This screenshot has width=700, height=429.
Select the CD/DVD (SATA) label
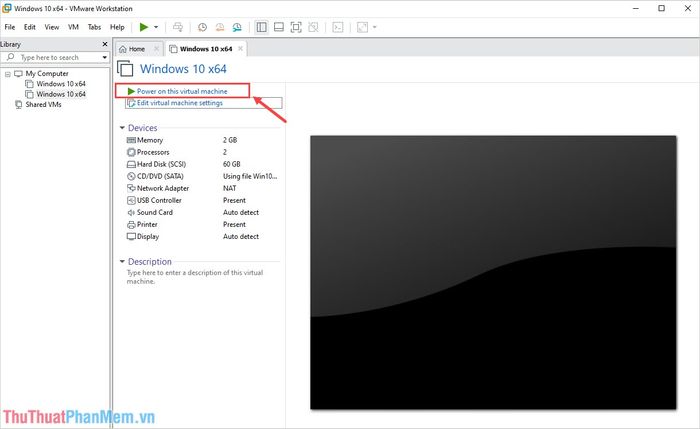pos(160,176)
